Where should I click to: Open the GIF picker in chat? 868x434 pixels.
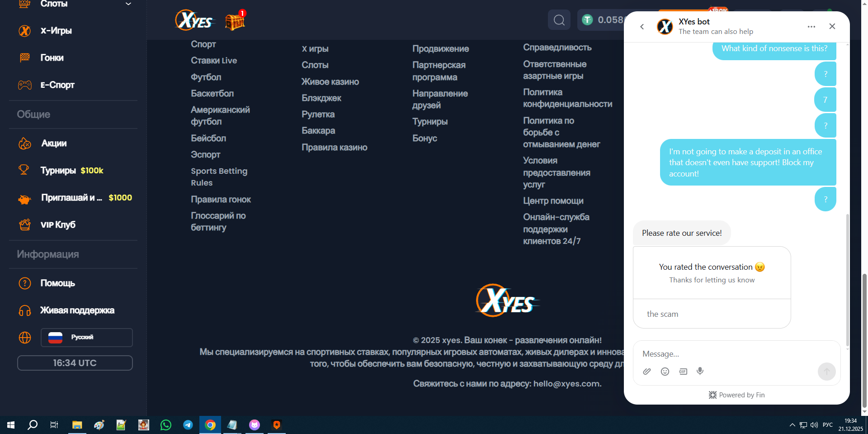pyautogui.click(x=683, y=372)
